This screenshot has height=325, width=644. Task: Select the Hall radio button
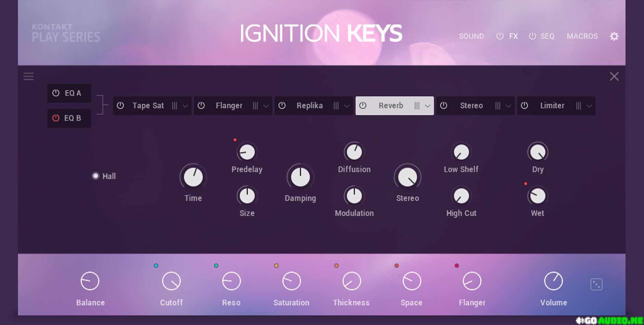96,176
